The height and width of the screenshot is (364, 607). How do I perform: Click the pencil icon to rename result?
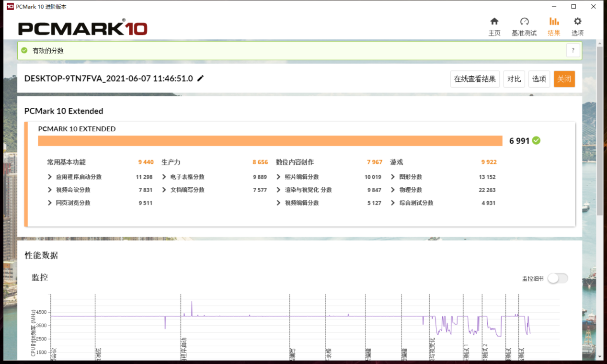[x=201, y=79]
